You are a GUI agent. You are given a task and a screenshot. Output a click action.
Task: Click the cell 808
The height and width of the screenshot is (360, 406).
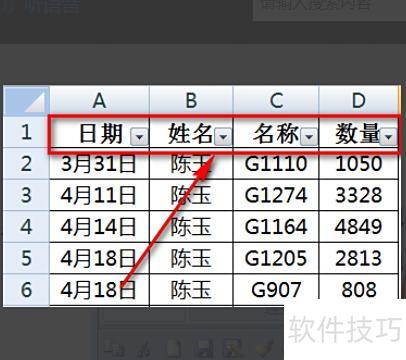tap(359, 290)
